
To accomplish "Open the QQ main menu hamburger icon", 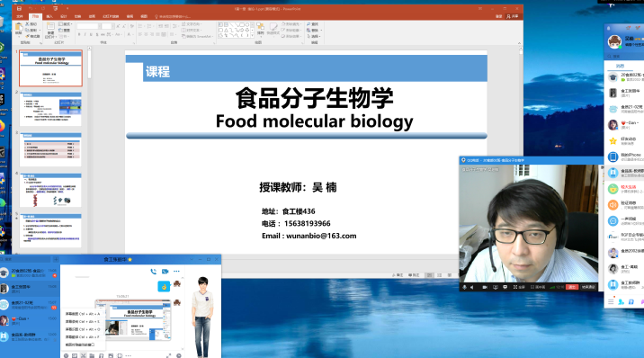I will [x=611, y=301].
